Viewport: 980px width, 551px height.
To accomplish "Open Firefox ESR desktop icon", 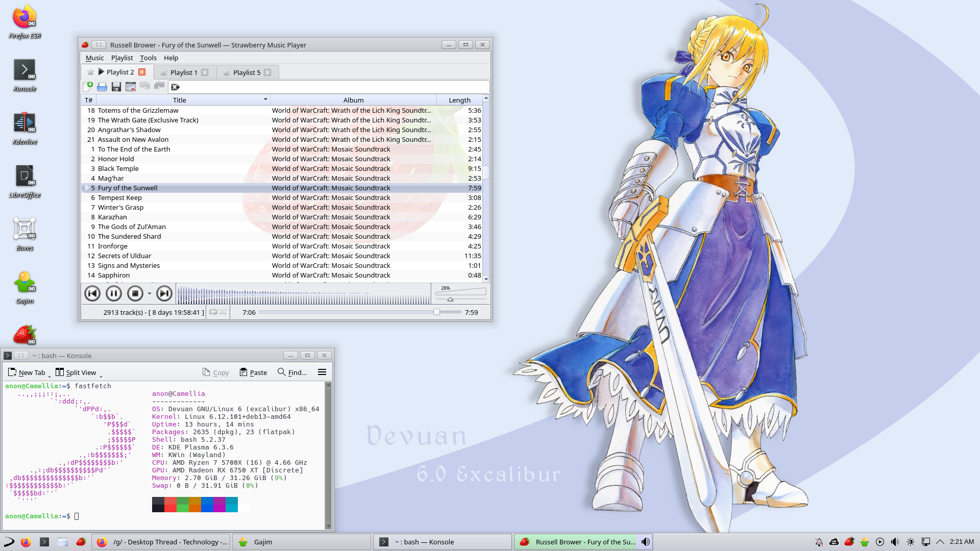I will click(24, 22).
